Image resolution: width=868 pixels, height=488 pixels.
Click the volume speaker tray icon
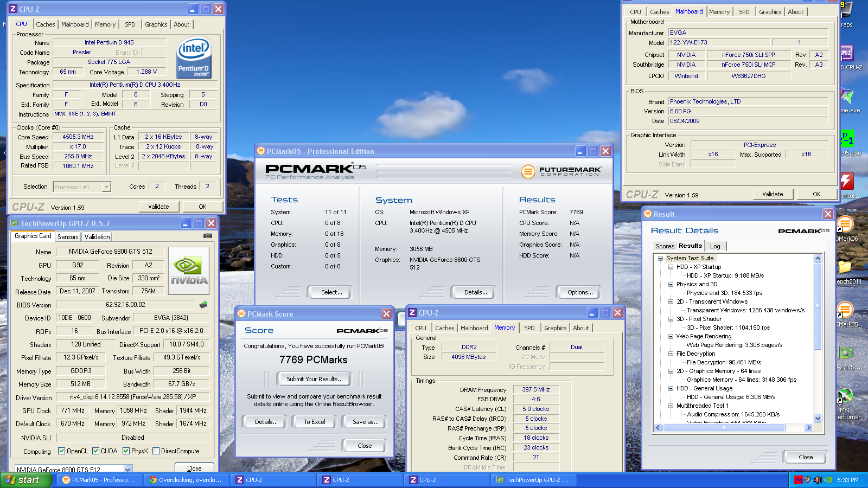coord(818,480)
